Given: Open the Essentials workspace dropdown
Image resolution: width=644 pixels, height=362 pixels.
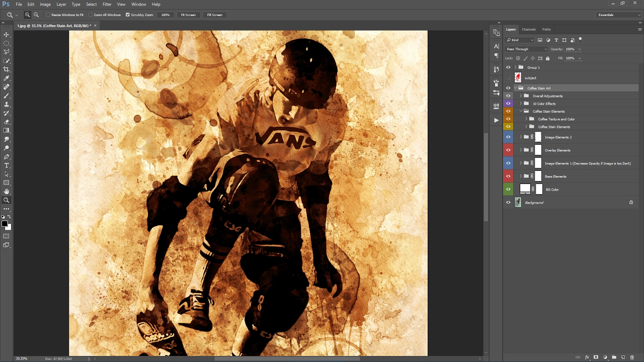Looking at the screenshot, I should [619, 15].
